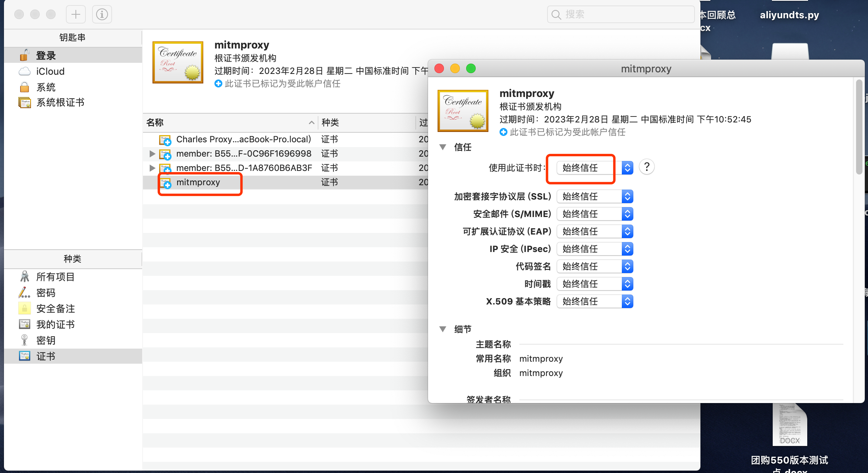This screenshot has height=473, width=868.
Task: Click the 我的证书 certificate icon
Action: tap(25, 324)
